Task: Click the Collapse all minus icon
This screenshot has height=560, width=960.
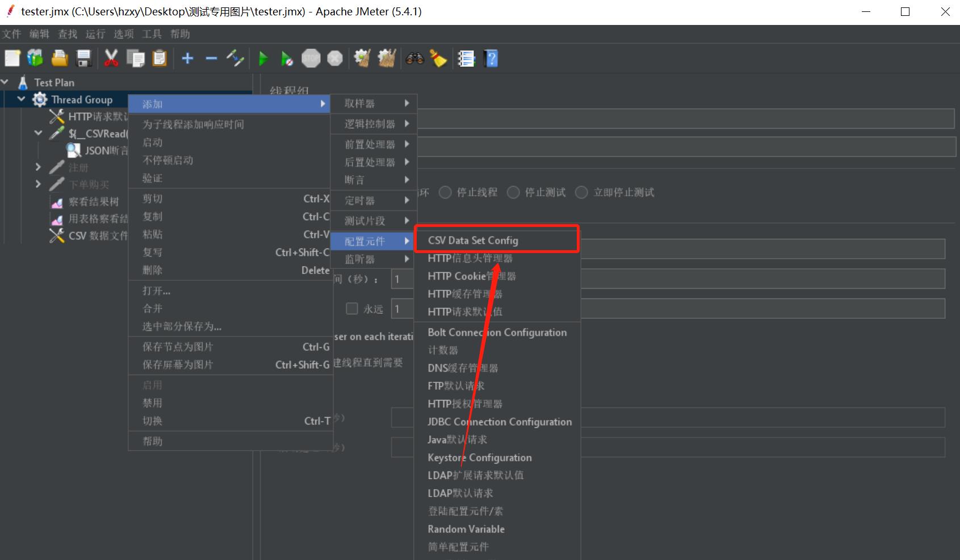Action: pyautogui.click(x=211, y=58)
